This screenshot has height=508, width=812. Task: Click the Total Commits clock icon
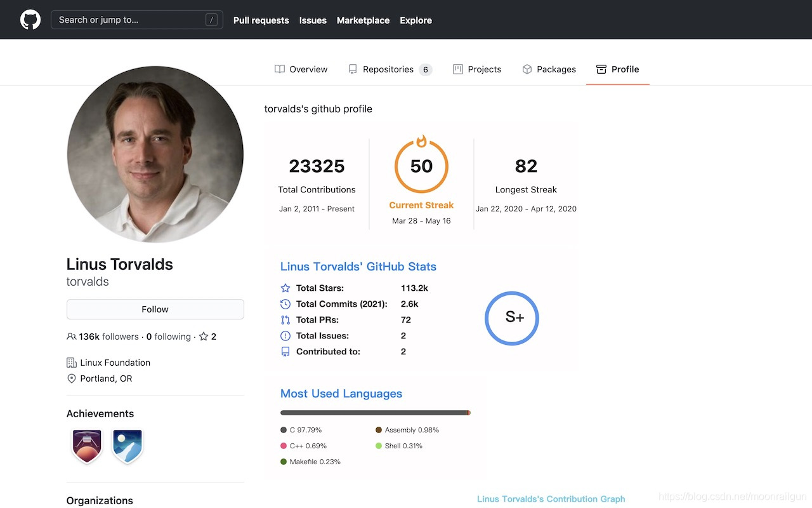coord(285,304)
